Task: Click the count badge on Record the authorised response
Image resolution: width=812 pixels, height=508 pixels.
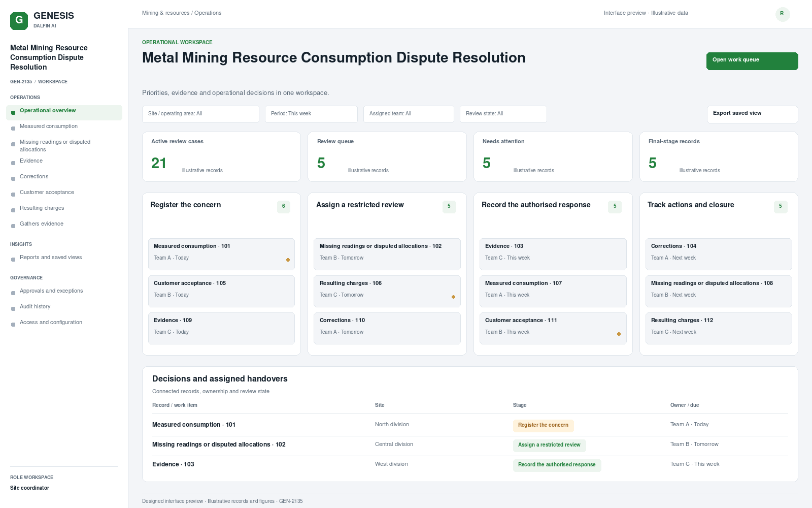Action: [x=615, y=206]
